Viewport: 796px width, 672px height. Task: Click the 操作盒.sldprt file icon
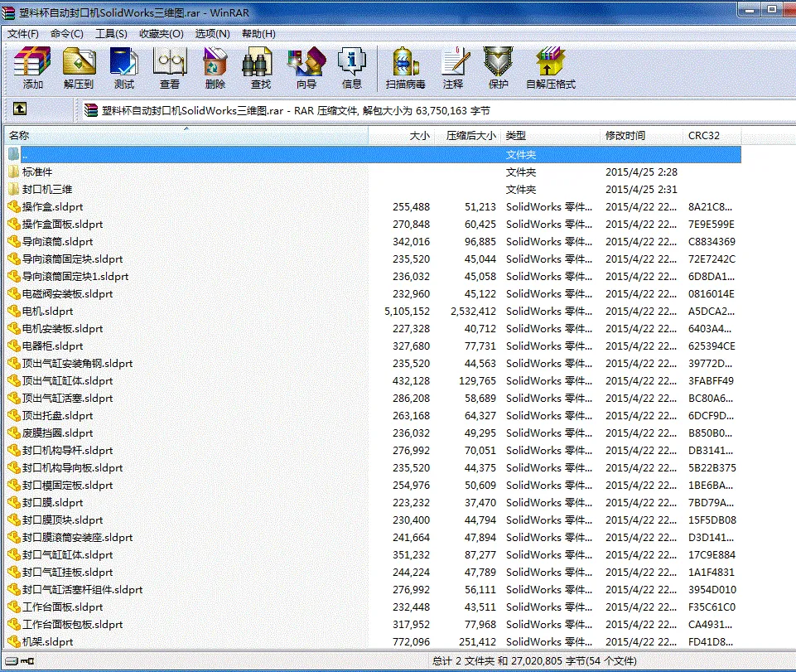point(14,206)
